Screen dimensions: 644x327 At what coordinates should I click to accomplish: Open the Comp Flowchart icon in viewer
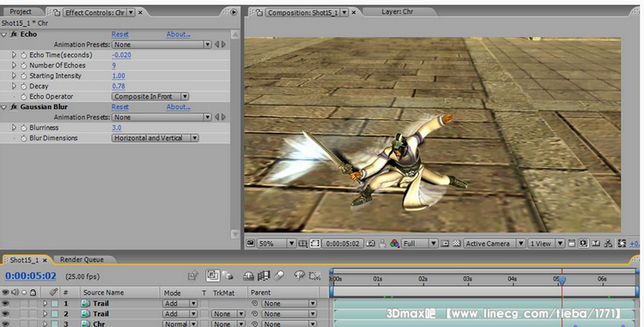pos(609,243)
